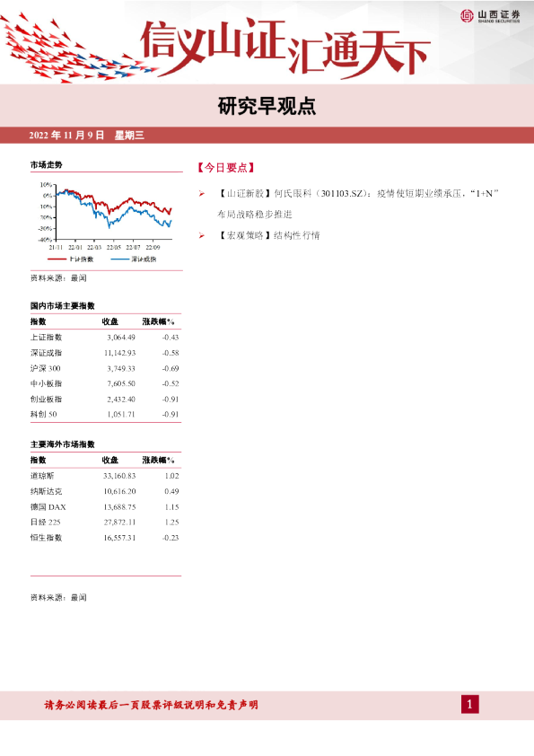The width and height of the screenshot is (534, 756).
Task: Select the 道琼斯 row in overseas table
Action: 106,476
